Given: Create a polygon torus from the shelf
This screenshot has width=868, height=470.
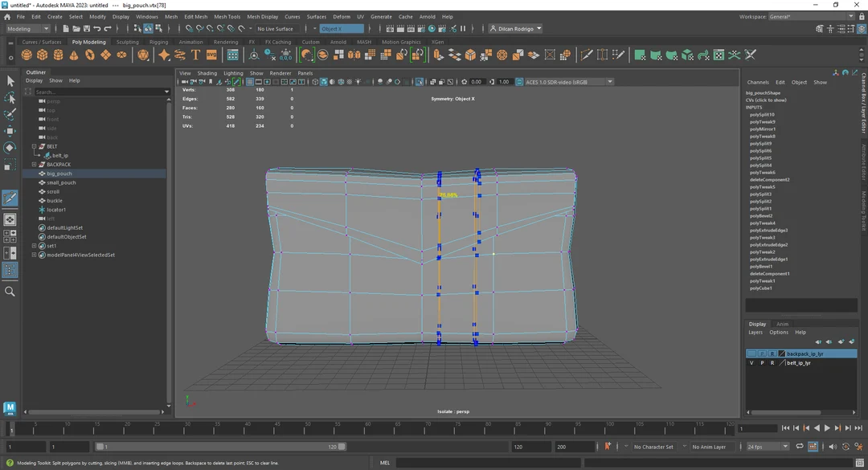Looking at the screenshot, I should click(88, 54).
